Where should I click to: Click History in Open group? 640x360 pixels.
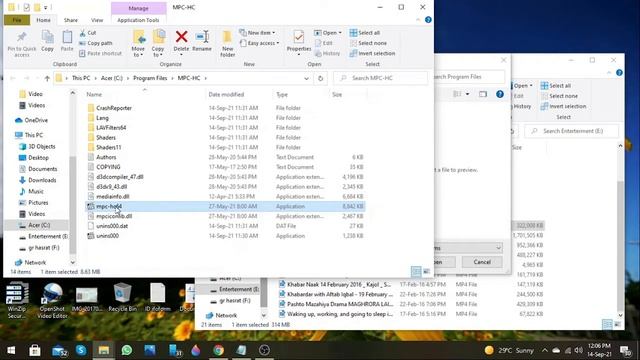pos(327,53)
